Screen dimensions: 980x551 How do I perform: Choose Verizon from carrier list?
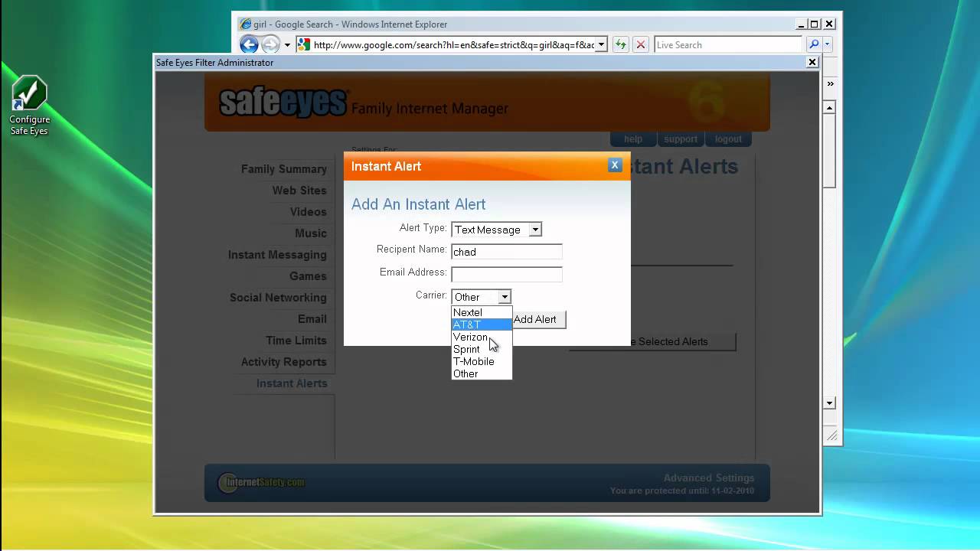point(482,337)
